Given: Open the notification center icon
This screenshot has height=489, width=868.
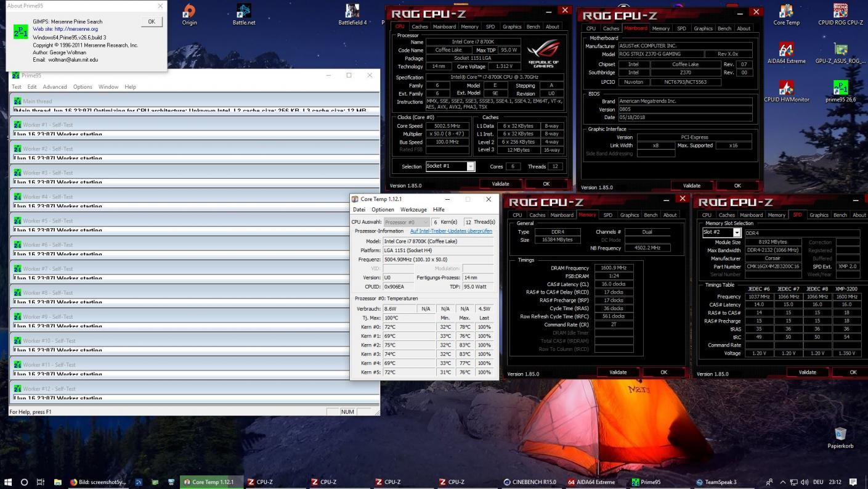Looking at the screenshot, I should (x=853, y=482).
